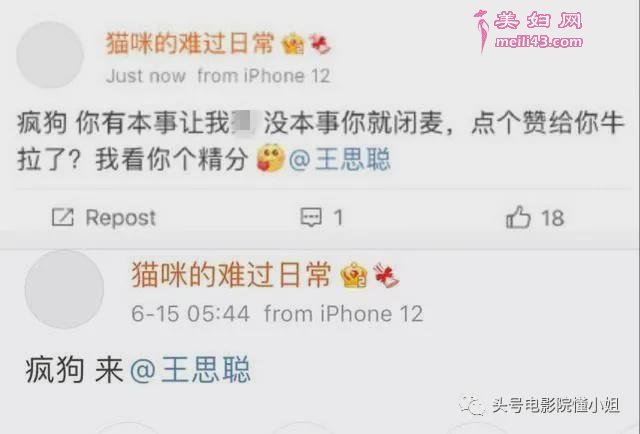Open username 猫咪的难过日常 on first post
Screen dimensions: 640x434
pyautogui.click(x=190, y=44)
